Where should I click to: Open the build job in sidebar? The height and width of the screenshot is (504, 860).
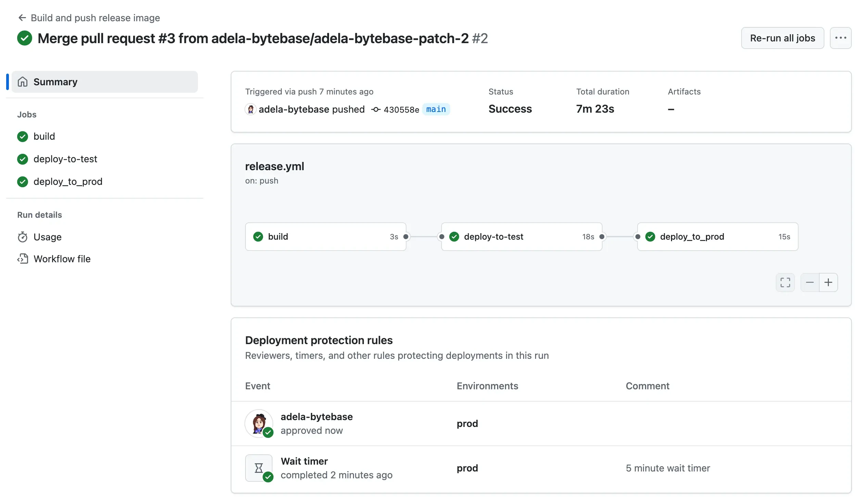(44, 136)
